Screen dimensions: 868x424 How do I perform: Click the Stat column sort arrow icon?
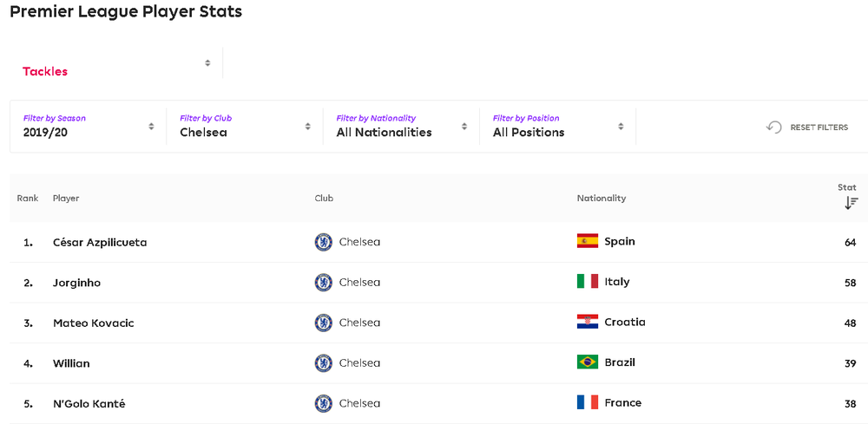tap(851, 203)
